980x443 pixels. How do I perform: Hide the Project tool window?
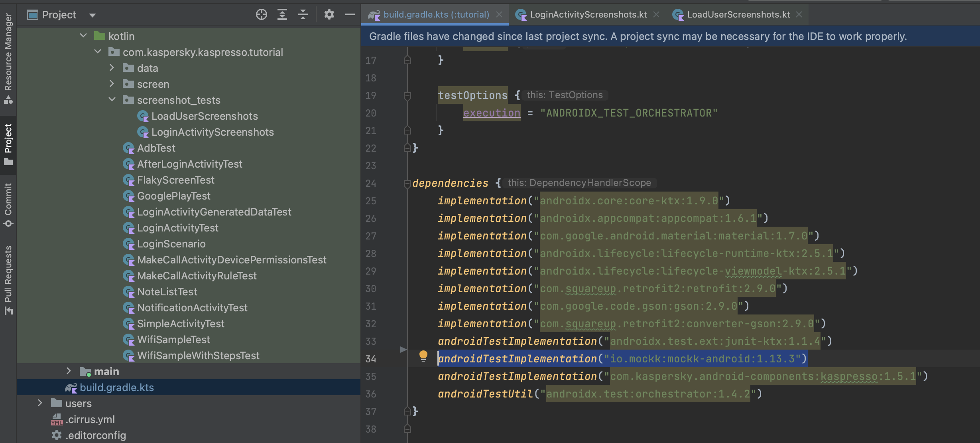pyautogui.click(x=350, y=15)
